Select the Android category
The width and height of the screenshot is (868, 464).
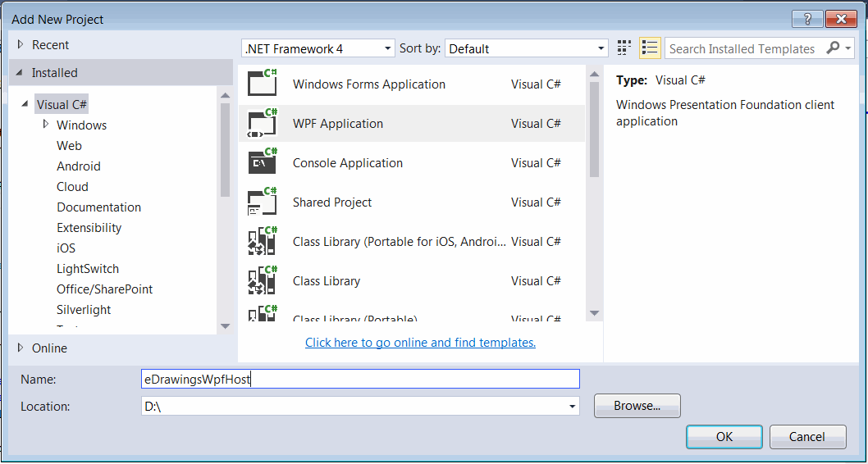point(79,166)
